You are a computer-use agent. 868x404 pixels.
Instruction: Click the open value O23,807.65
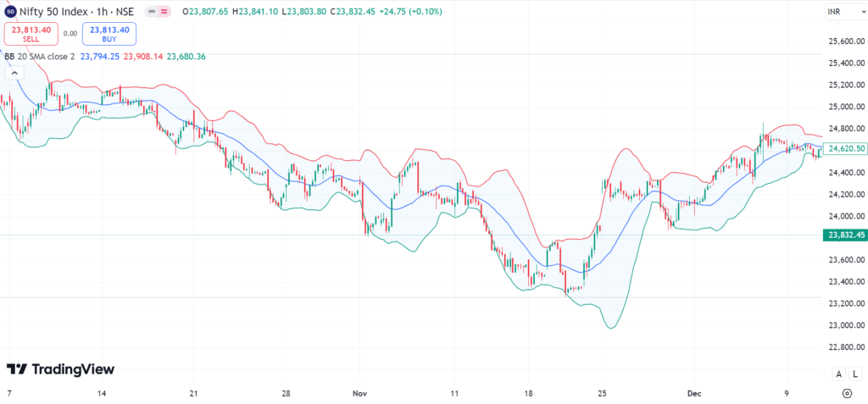coord(205,11)
